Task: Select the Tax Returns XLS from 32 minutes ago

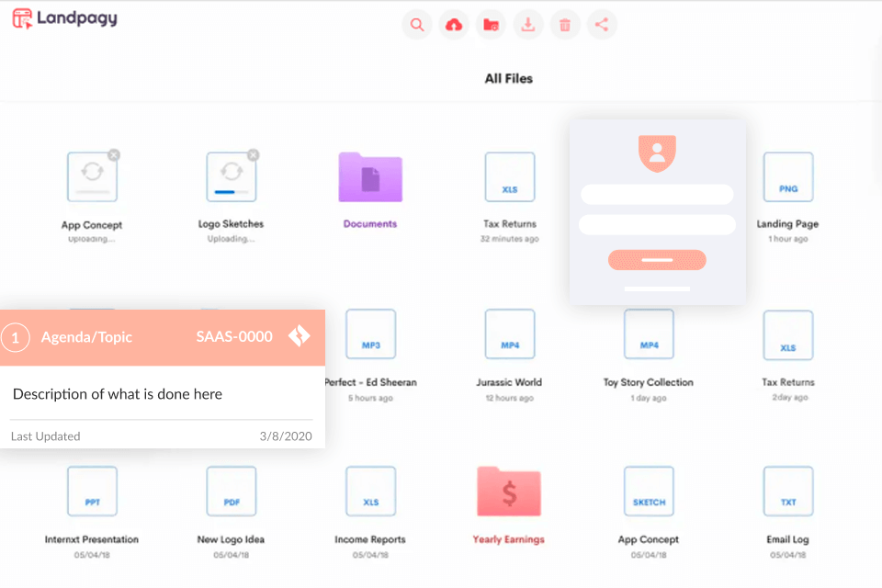Action: tap(510, 176)
